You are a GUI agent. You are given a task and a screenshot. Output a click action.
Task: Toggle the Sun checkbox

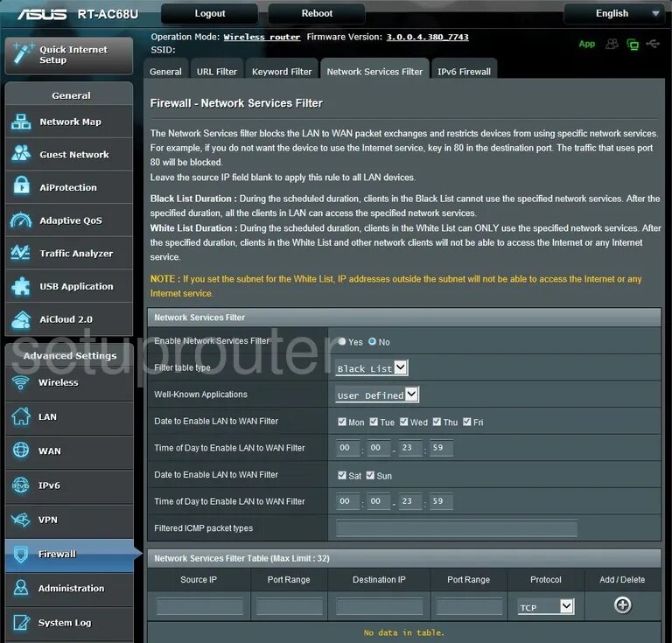click(370, 475)
